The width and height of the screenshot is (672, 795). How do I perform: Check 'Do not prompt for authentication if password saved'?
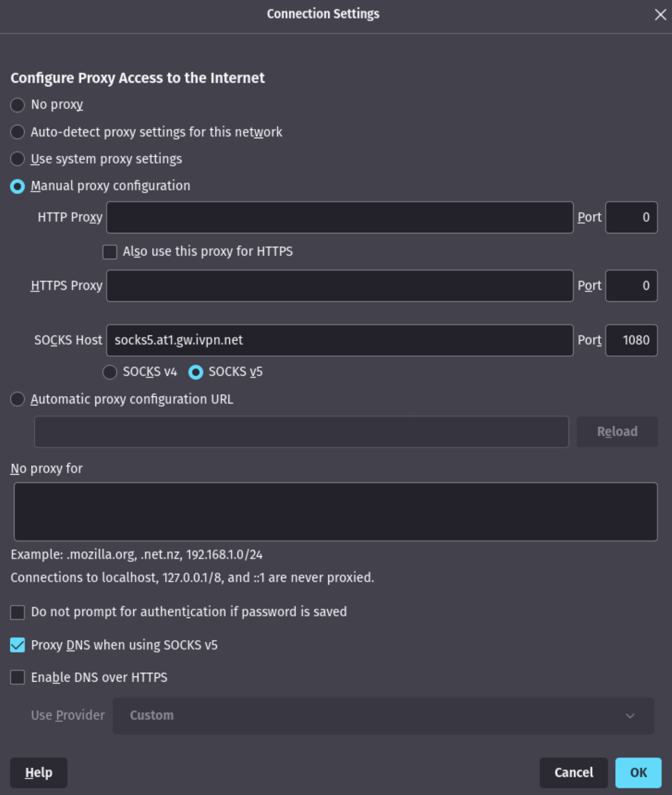coord(17,612)
